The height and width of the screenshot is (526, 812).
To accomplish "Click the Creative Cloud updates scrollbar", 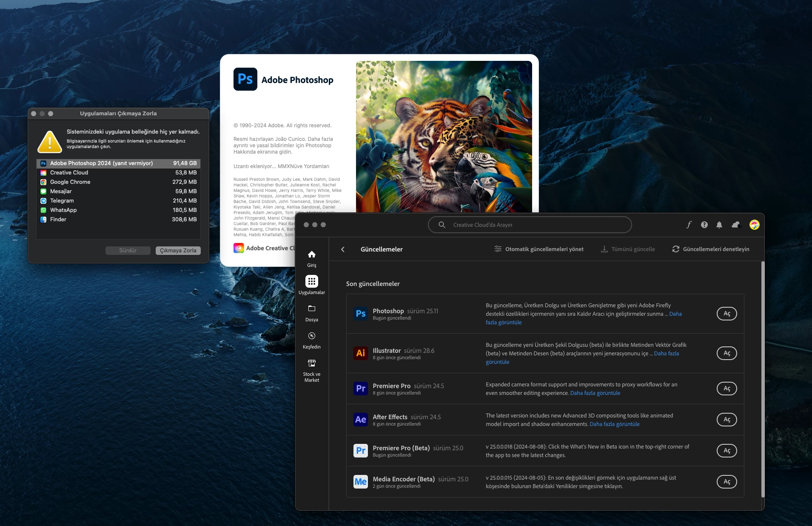I will (x=763, y=379).
